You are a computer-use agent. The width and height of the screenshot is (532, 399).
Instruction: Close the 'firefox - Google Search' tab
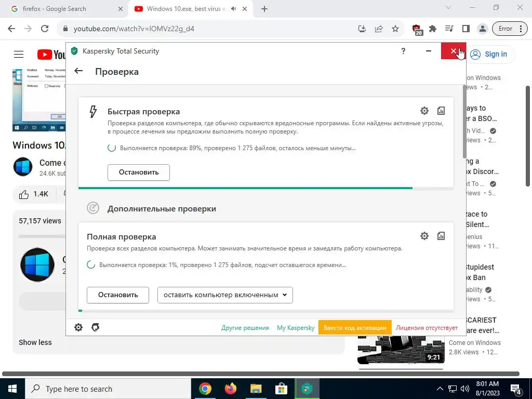(121, 9)
